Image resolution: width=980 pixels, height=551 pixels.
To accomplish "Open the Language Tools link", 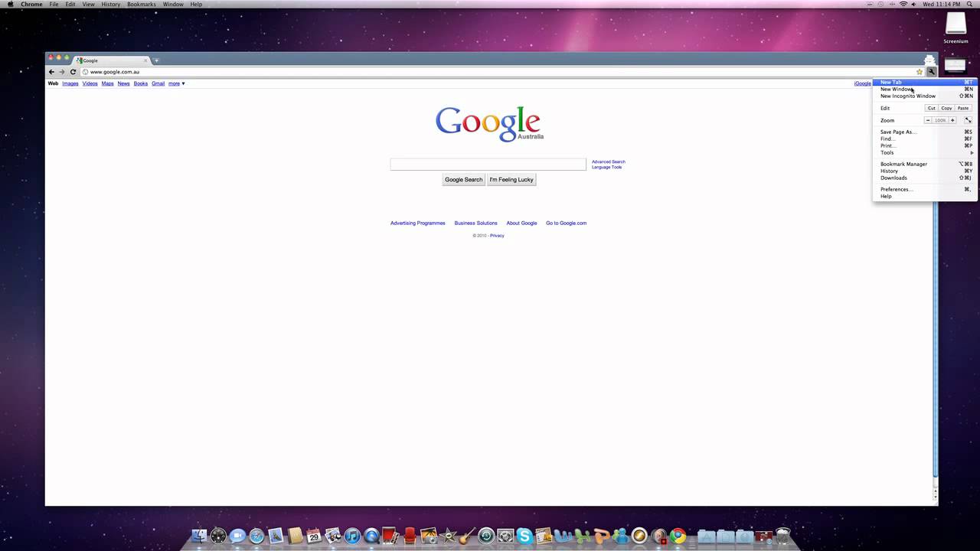I will (607, 167).
